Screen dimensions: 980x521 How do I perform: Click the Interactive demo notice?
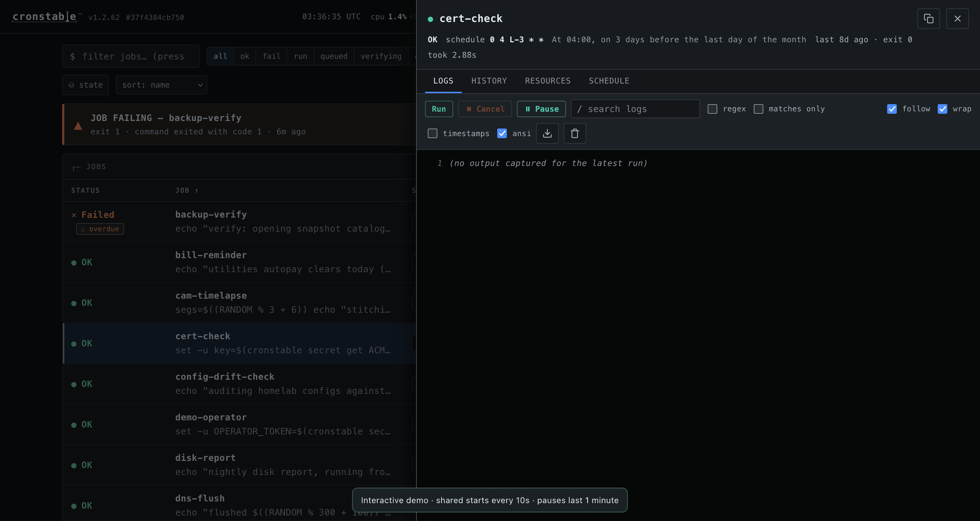point(490,500)
